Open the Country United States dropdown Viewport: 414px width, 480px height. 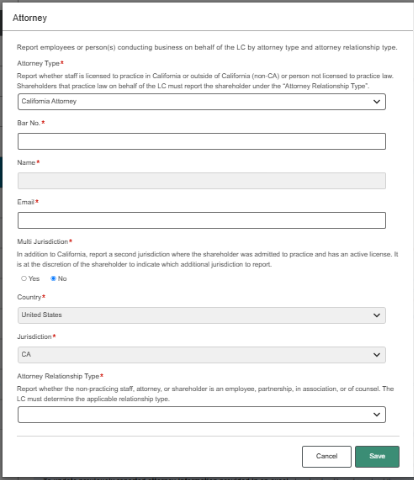202,315
